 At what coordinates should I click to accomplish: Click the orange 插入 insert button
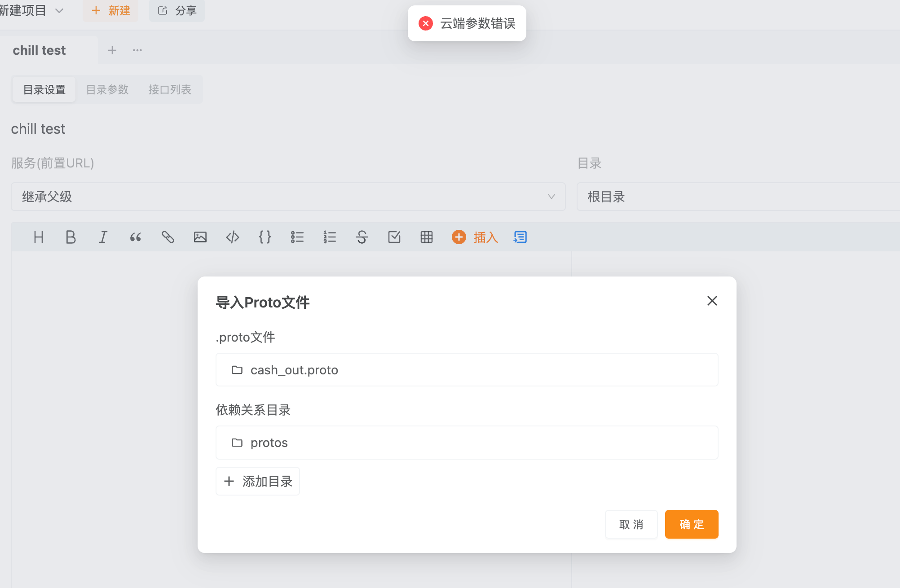(x=475, y=237)
